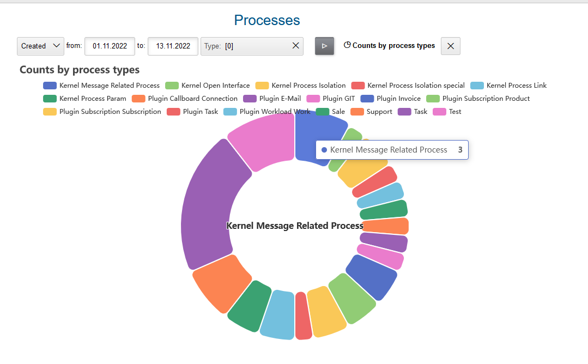
Task: Select the Counts by process types tab label
Action: pyautogui.click(x=393, y=46)
